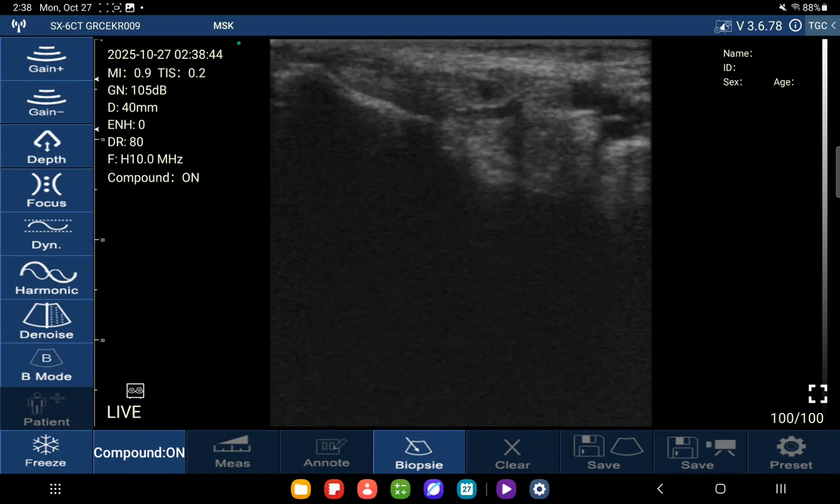
Task: Toggle the Denoise filter
Action: click(x=47, y=322)
